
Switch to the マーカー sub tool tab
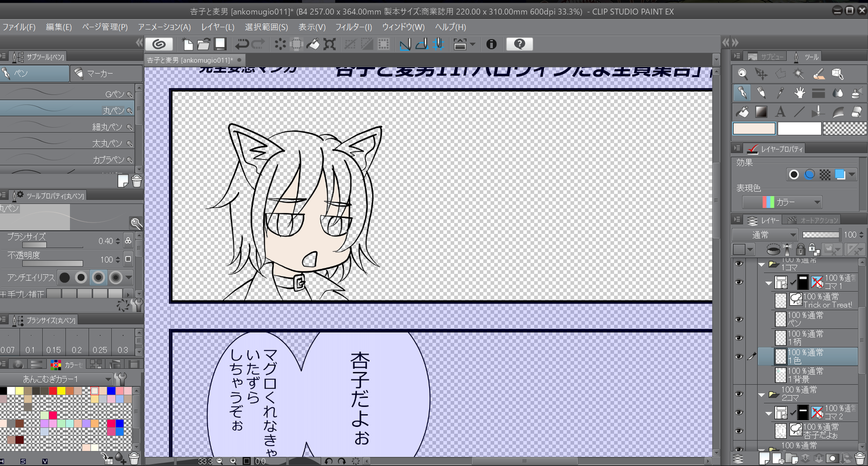107,73
